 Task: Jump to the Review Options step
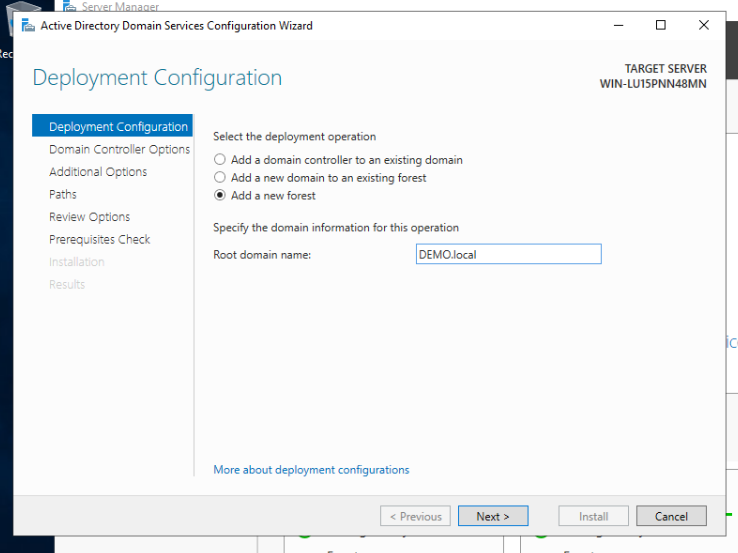pos(89,217)
